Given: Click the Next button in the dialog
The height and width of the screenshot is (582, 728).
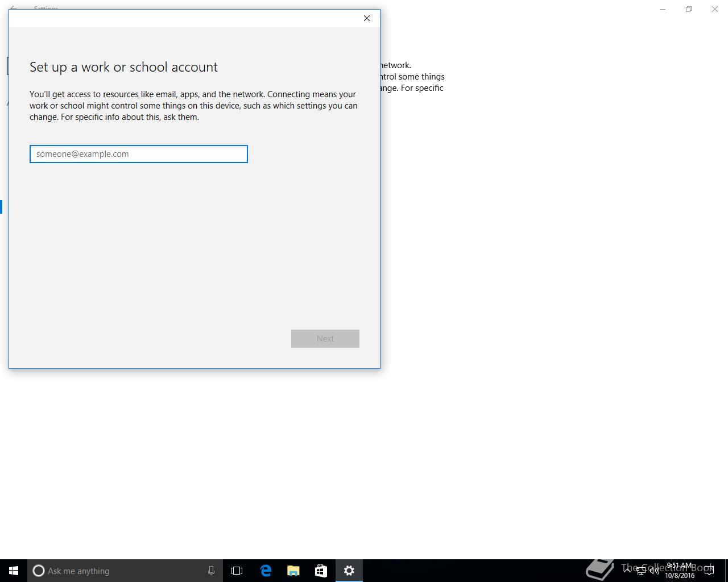Looking at the screenshot, I should pos(325,339).
